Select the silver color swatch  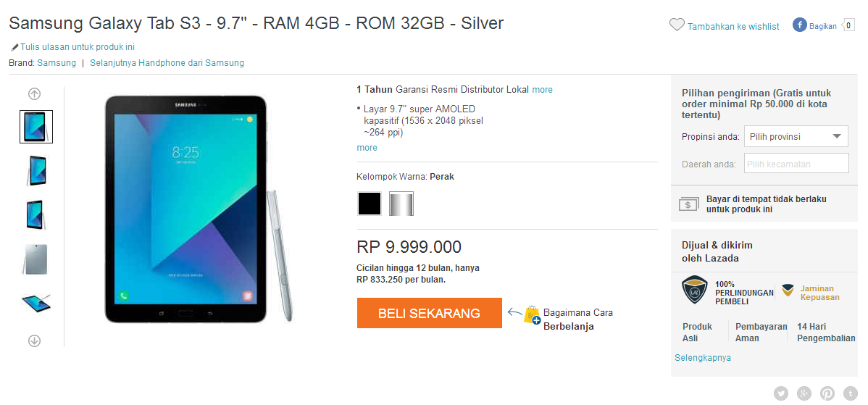[401, 204]
